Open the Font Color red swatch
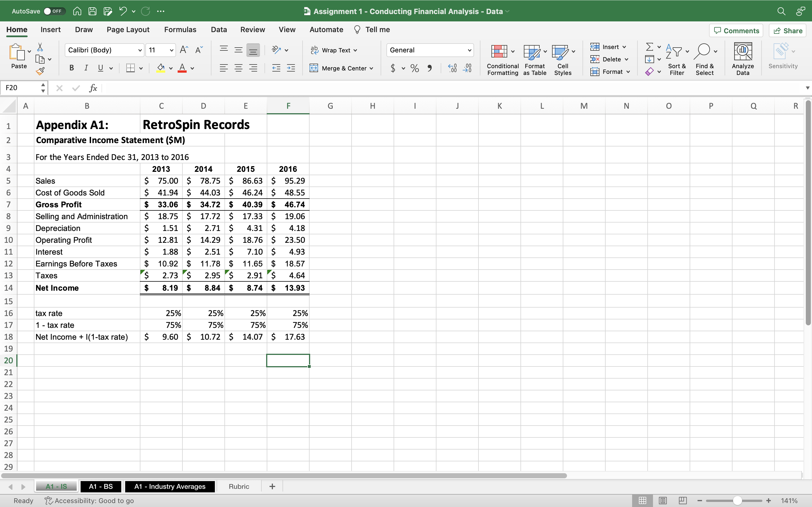This screenshot has height=507, width=812. (182, 68)
